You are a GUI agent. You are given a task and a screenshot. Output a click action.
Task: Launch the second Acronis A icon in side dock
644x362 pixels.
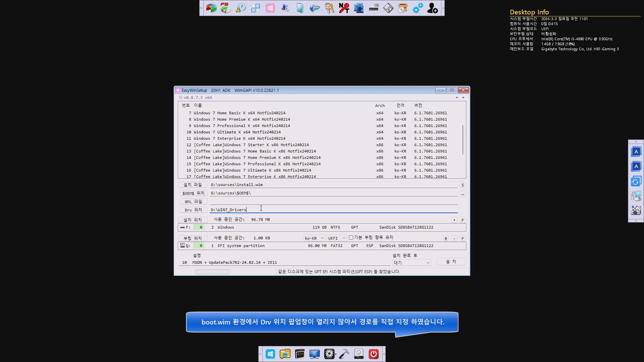(636, 166)
